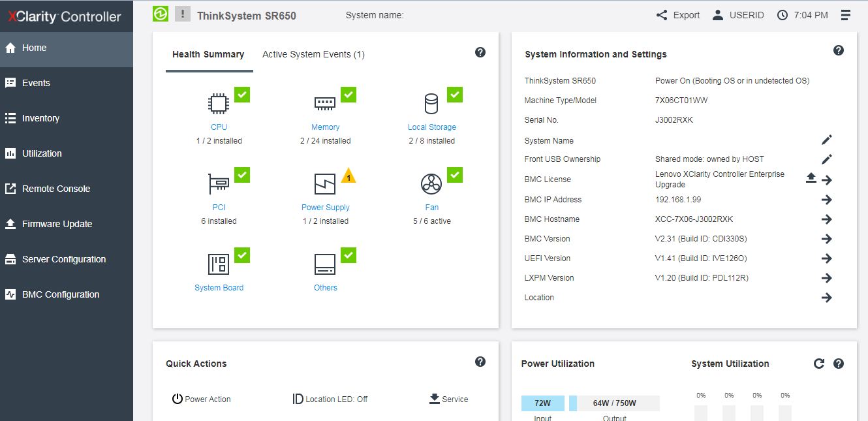Screen dimensions: 868x421
Task: Refresh the System Utilization panel
Action: [x=820, y=364]
